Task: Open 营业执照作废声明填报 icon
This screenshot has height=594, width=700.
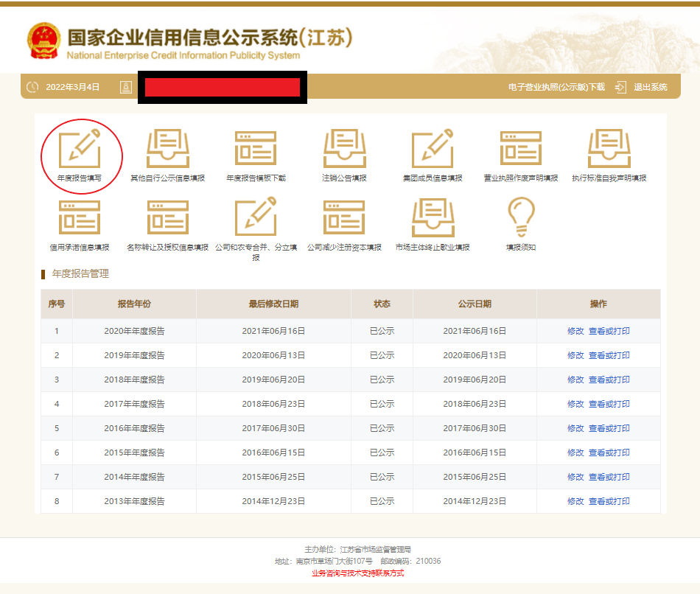Action: [x=521, y=148]
